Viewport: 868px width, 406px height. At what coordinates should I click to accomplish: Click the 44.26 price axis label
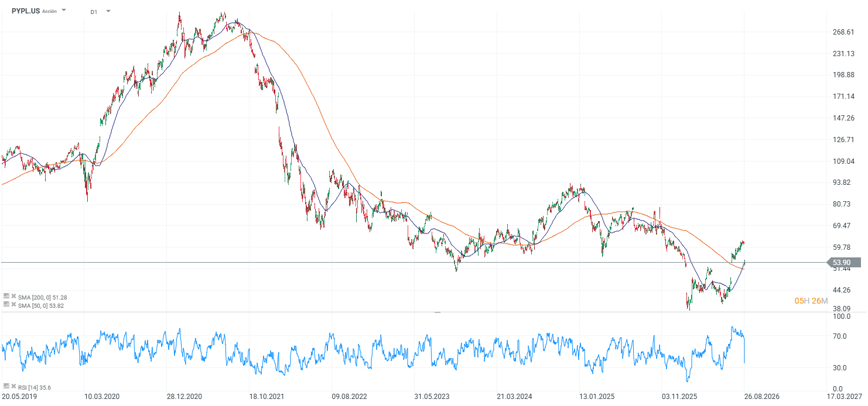pos(841,290)
